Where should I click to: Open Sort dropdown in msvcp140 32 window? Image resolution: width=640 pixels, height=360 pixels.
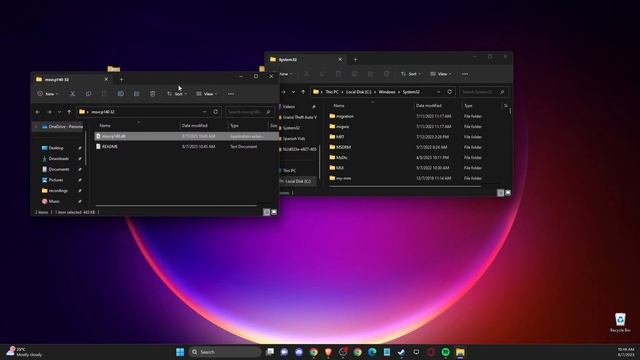pos(177,94)
